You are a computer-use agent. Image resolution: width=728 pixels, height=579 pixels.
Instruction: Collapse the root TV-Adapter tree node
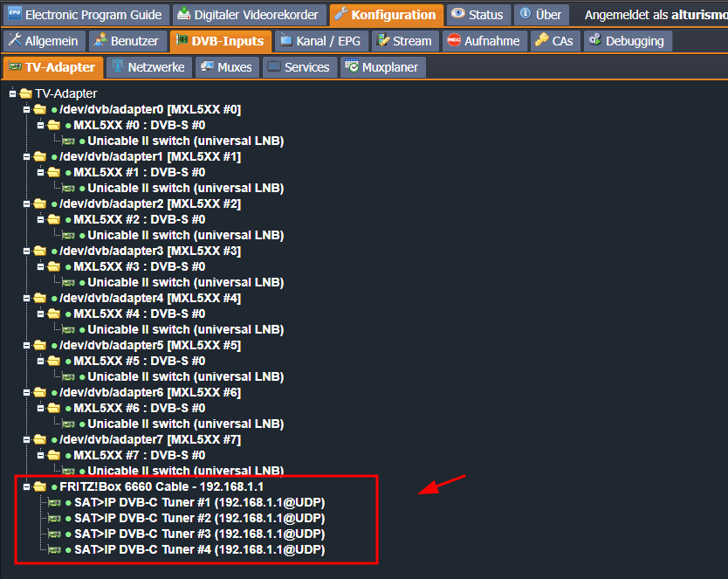pos(12,93)
